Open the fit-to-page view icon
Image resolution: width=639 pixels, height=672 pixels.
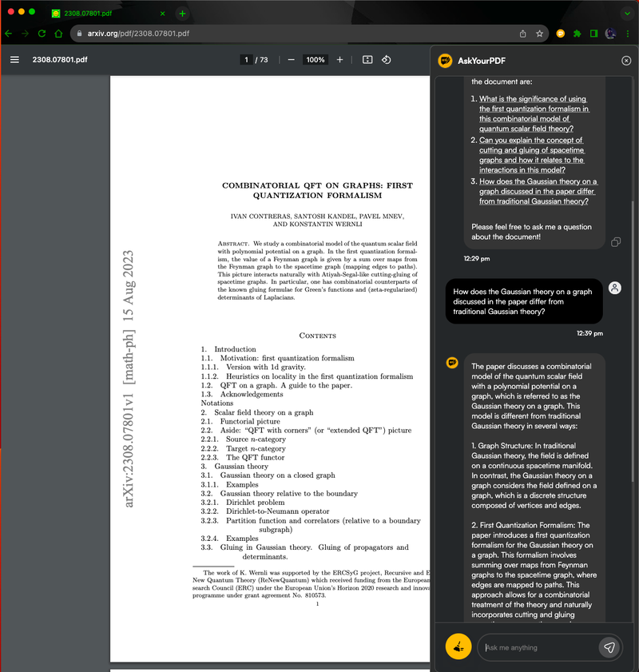tap(367, 59)
